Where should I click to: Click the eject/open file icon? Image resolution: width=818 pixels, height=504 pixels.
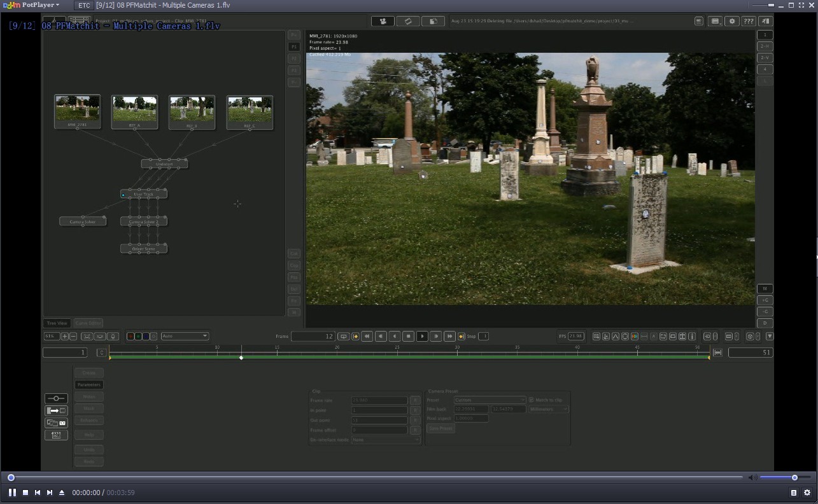click(62, 493)
